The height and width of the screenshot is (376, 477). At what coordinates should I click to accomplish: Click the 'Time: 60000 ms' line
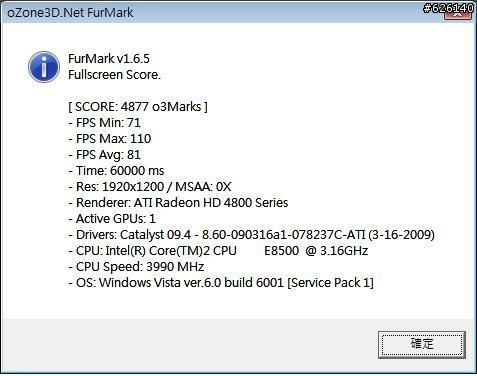(x=116, y=171)
